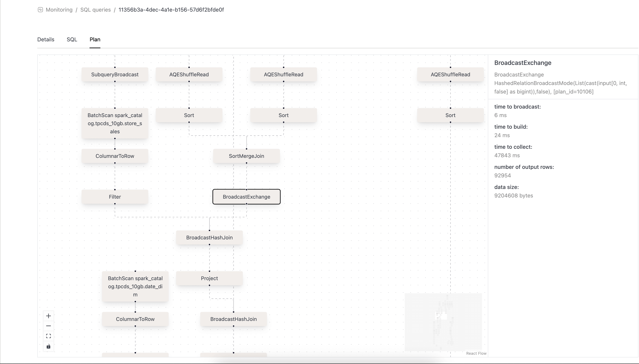The height and width of the screenshot is (364, 639).
Task: Select the date_dim BatchScan node
Action: tap(135, 287)
